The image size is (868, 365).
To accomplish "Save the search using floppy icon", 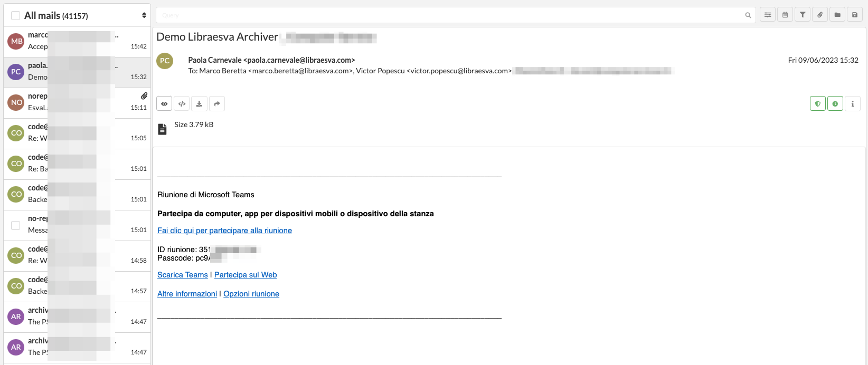I will click(855, 15).
